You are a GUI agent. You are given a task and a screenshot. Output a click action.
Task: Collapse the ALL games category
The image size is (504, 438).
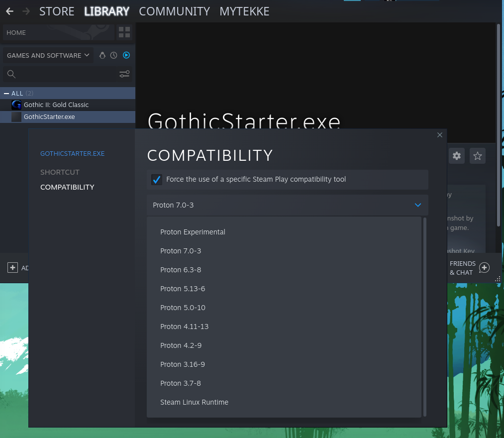(x=6, y=94)
